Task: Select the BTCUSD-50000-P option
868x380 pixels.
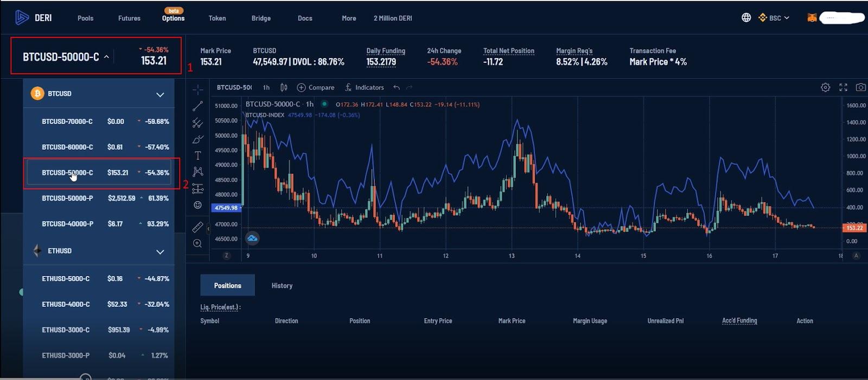Action: pyautogui.click(x=99, y=198)
